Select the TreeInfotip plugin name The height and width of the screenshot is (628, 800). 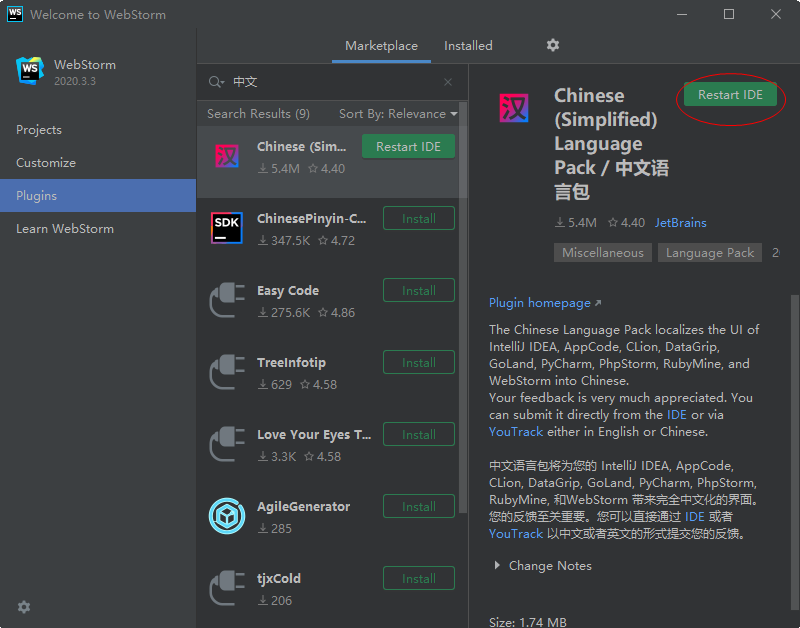(x=291, y=363)
